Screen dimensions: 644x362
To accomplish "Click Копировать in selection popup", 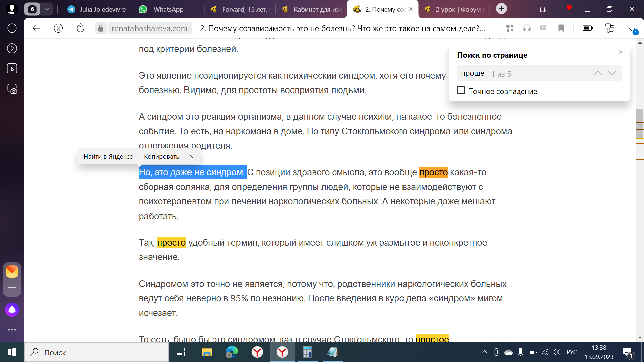I will click(161, 156).
